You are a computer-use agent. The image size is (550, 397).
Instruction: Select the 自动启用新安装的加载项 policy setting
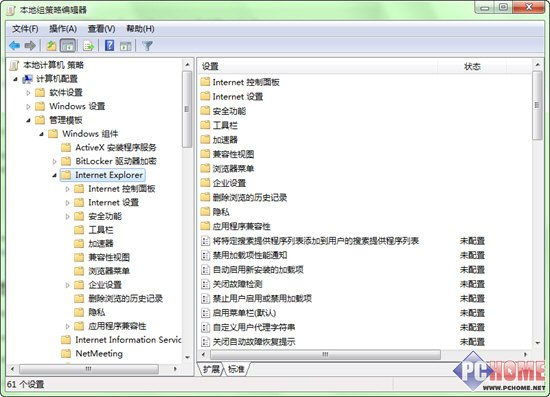(258, 270)
